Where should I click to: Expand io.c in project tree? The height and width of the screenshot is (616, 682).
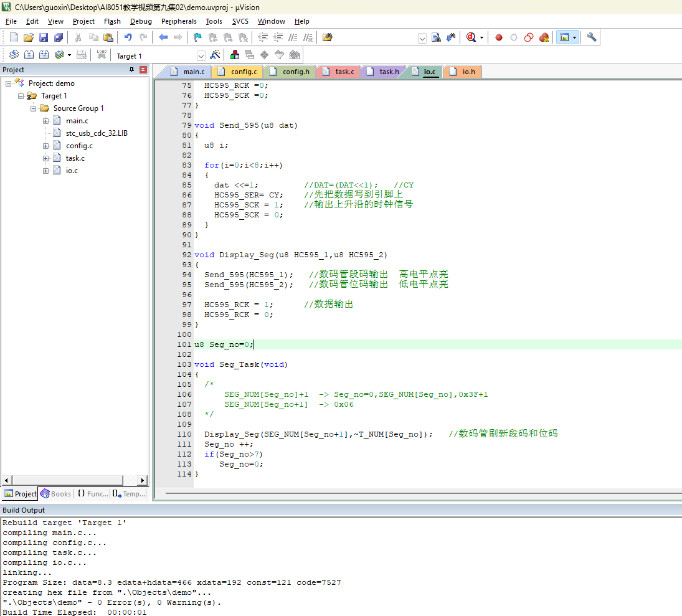click(45, 171)
